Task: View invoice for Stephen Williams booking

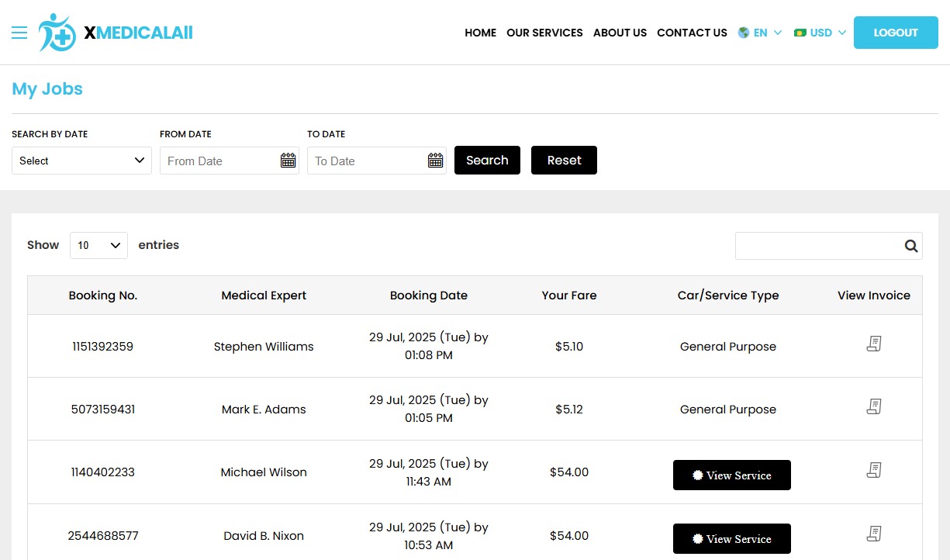Action: tap(874, 344)
